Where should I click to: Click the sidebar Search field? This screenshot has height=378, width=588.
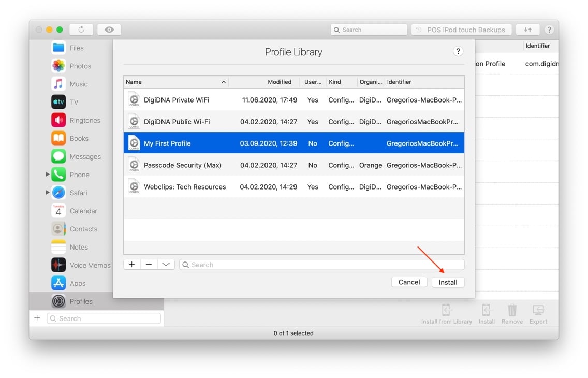click(104, 318)
